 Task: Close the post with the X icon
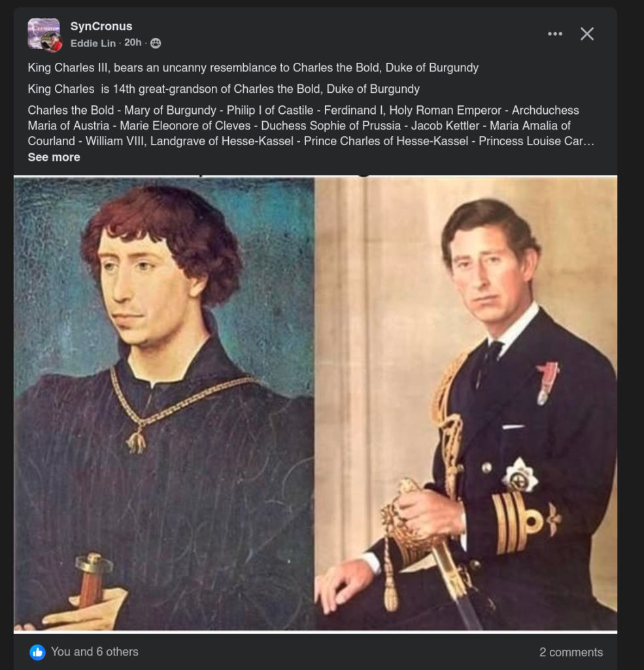[x=587, y=34]
